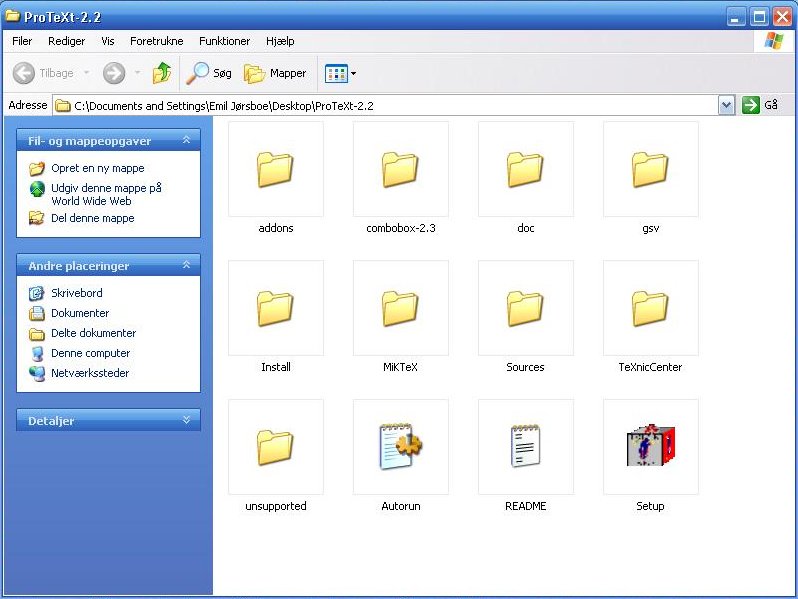Open the Vis menu

[x=107, y=41]
